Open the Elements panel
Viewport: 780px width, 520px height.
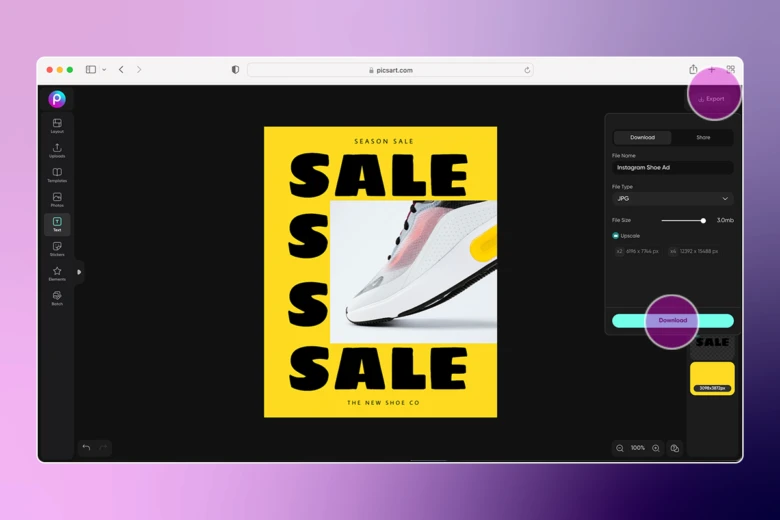(x=57, y=273)
